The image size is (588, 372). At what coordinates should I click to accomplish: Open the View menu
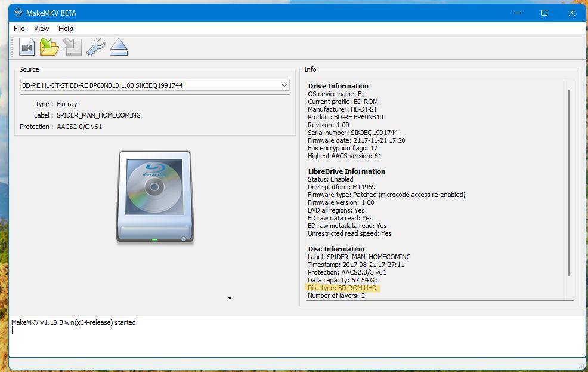coord(41,29)
